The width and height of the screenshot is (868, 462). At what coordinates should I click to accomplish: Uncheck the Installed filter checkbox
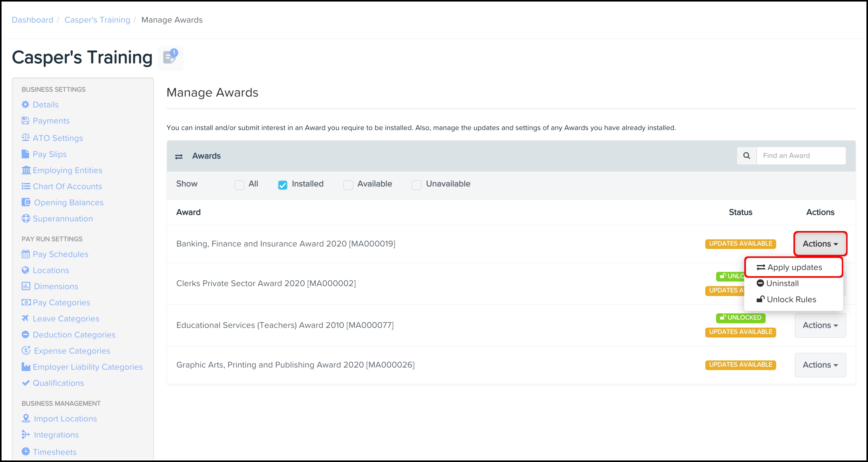click(x=282, y=185)
